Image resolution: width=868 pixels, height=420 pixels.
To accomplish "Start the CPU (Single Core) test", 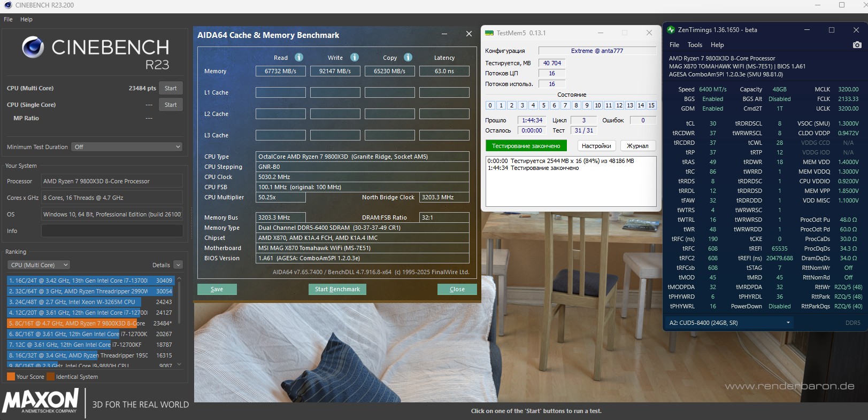I will coord(171,105).
